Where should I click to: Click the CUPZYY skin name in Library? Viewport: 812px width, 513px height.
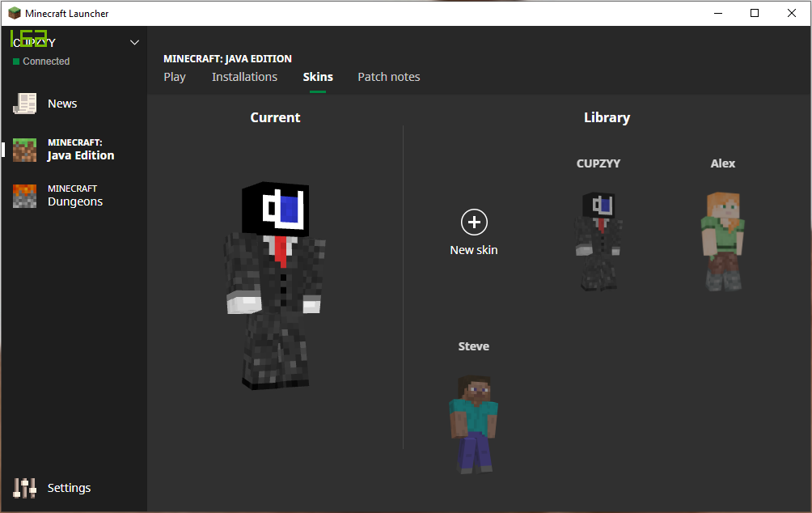point(598,163)
